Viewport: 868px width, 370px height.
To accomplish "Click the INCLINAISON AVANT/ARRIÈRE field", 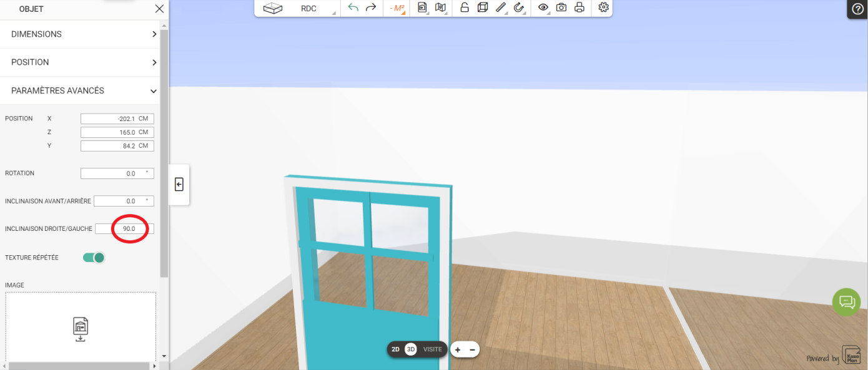I will 124,201.
